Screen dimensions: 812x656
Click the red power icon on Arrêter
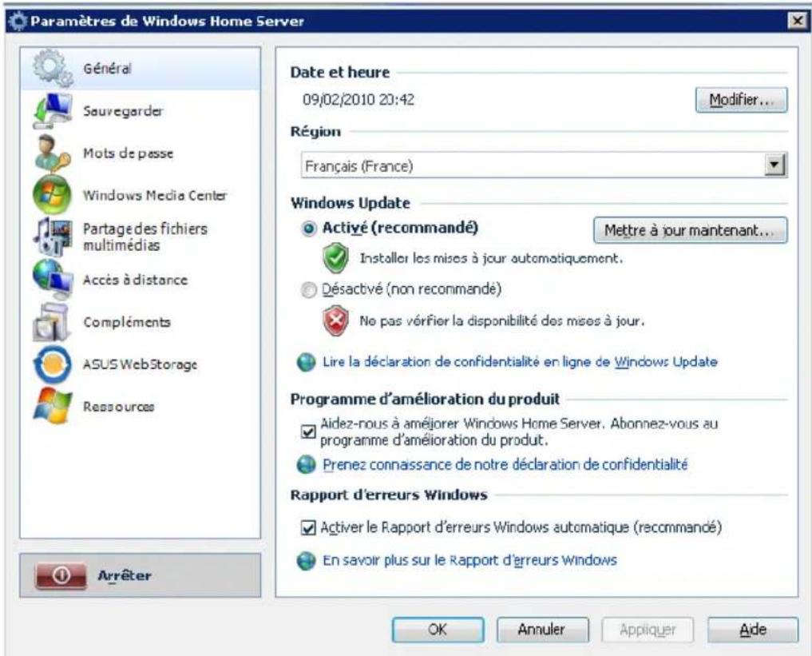click(61, 575)
